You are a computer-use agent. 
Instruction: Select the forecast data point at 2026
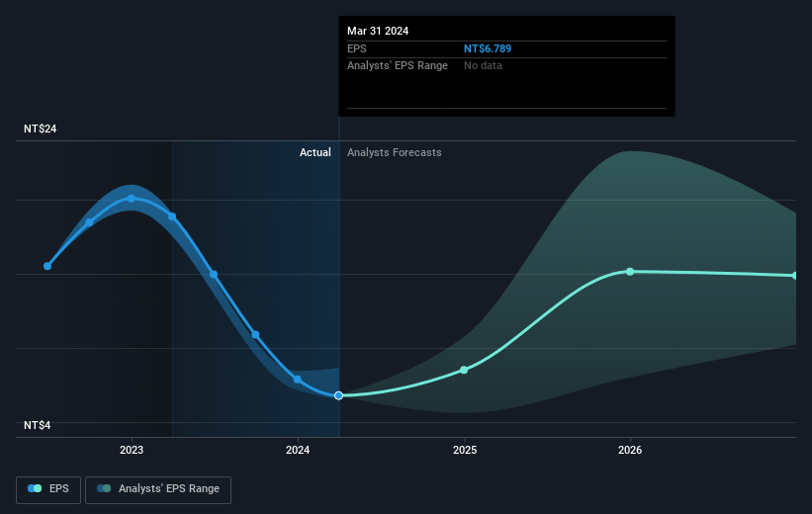630,272
